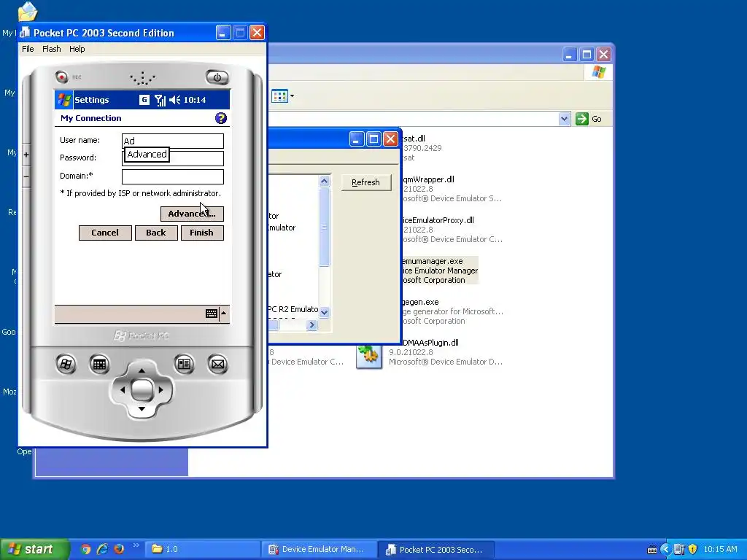Expand hidden system tray icons arrow
This screenshot has height=560, width=747.
pos(665,549)
